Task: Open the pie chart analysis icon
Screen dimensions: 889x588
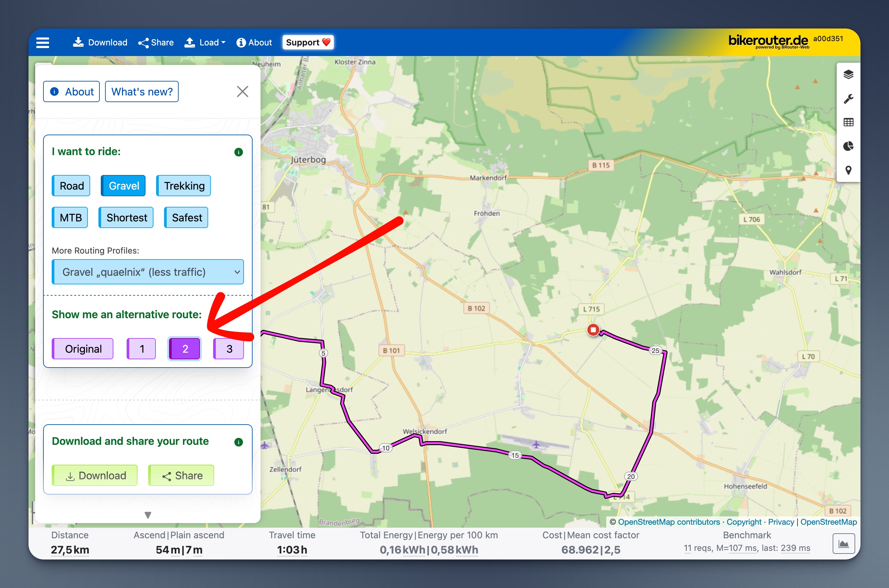Action: (848, 146)
